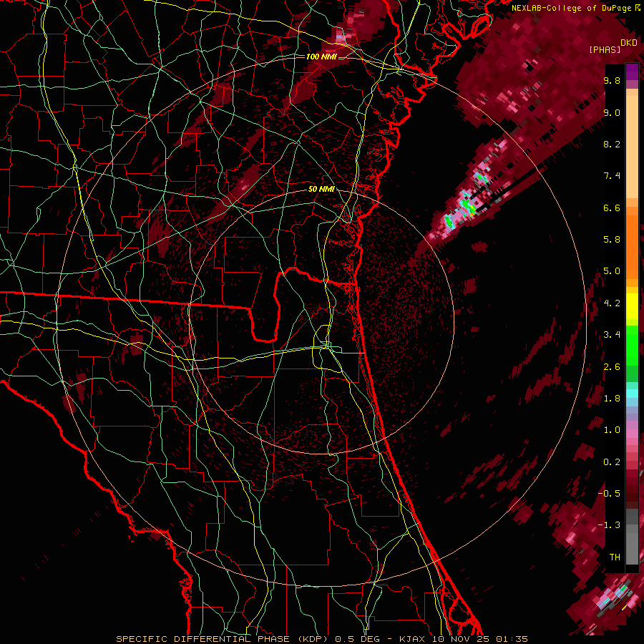The image size is (644, 644).
Task: Click the NEXLAB-College of DuPage credit text
Action: (575, 8)
